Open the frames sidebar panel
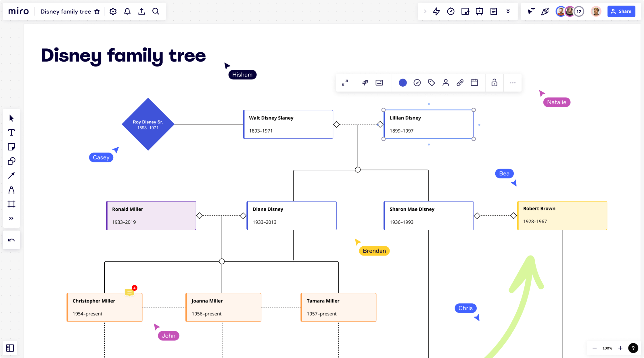The image size is (644, 358). click(x=10, y=348)
